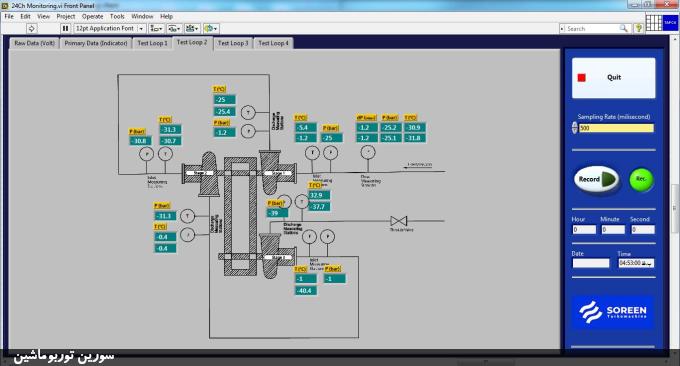This screenshot has height=366, width=680.
Task: Open the Align Objects toolbar menu
Action: (156, 29)
